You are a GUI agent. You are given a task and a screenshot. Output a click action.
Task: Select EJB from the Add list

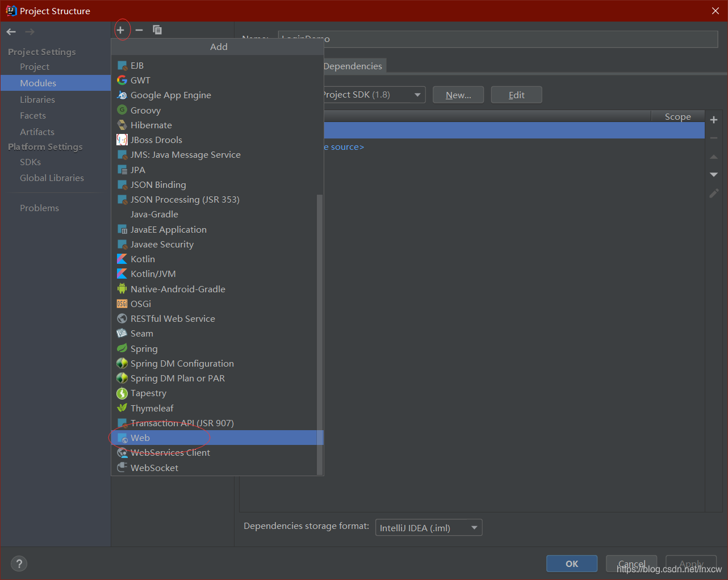coord(217,65)
